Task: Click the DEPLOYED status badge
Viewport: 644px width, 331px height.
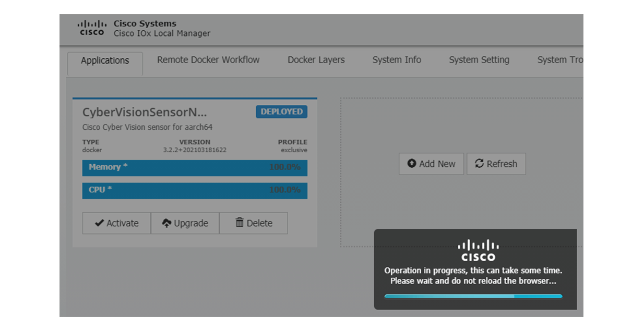Action: pos(281,112)
